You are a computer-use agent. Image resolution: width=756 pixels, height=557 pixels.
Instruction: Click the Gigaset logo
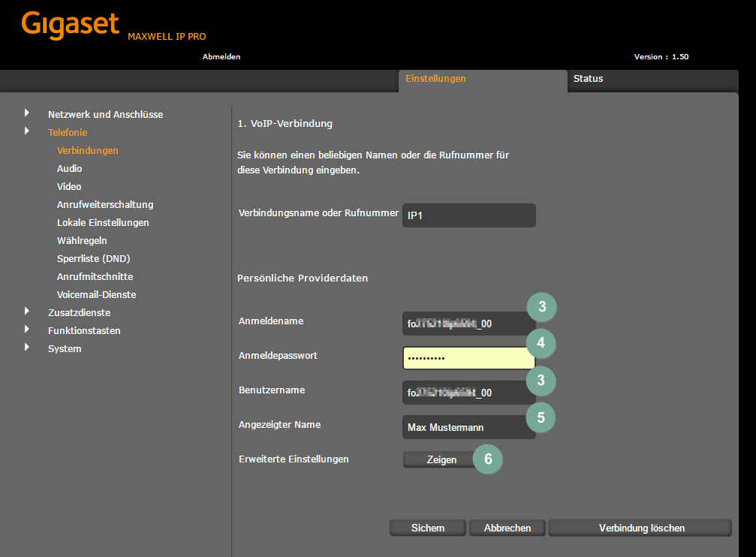click(71, 25)
